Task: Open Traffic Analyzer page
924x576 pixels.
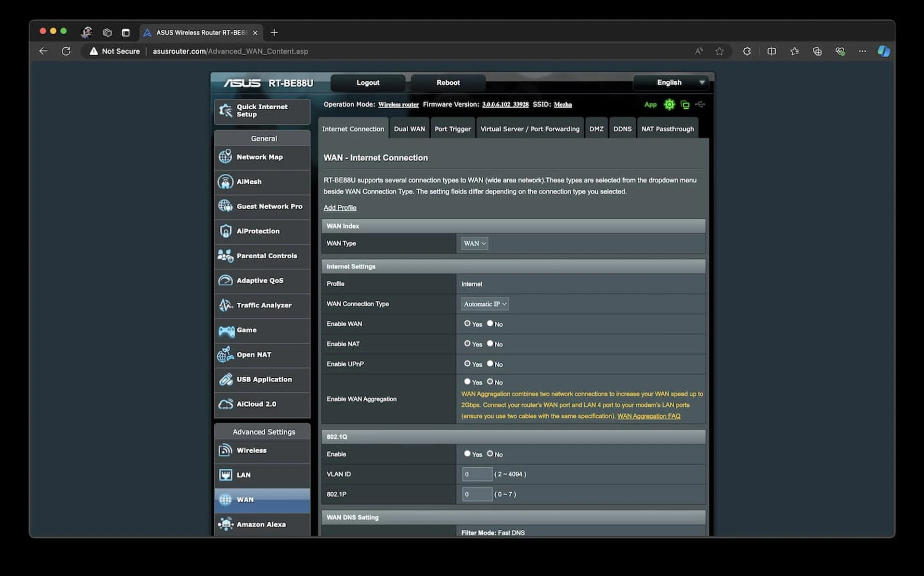Action: (x=262, y=305)
